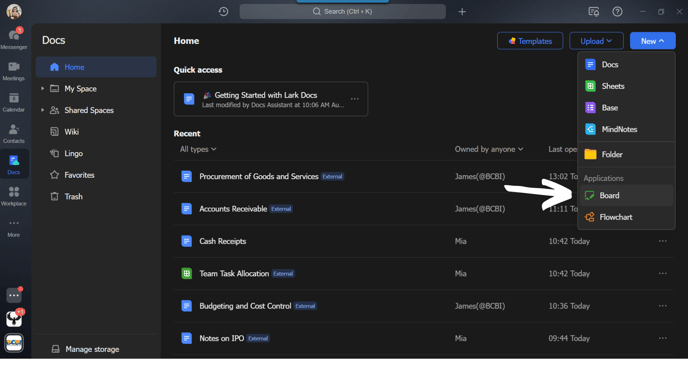The height and width of the screenshot is (387, 688).
Task: Expand the My Space tree
Action: [43, 89]
